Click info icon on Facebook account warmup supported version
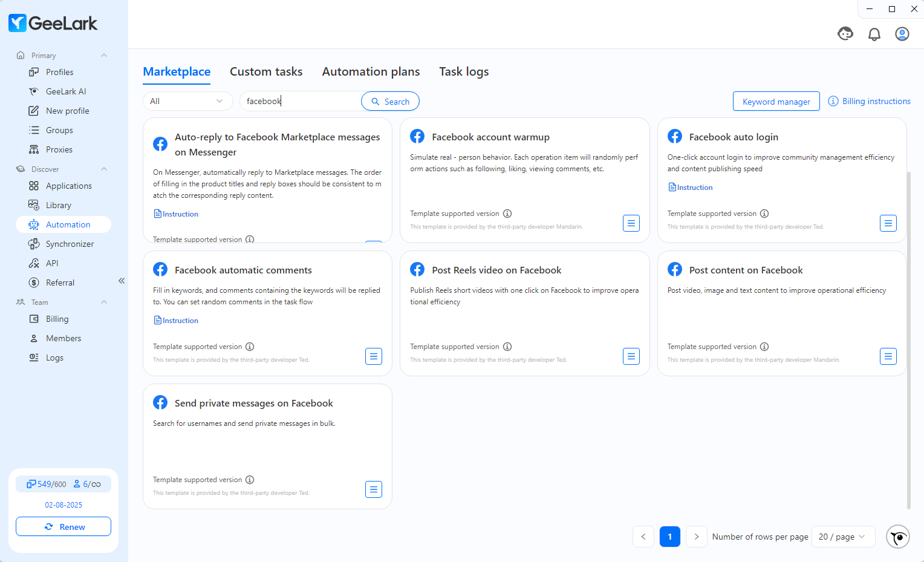Viewport: 924px width, 562px height. tap(507, 214)
